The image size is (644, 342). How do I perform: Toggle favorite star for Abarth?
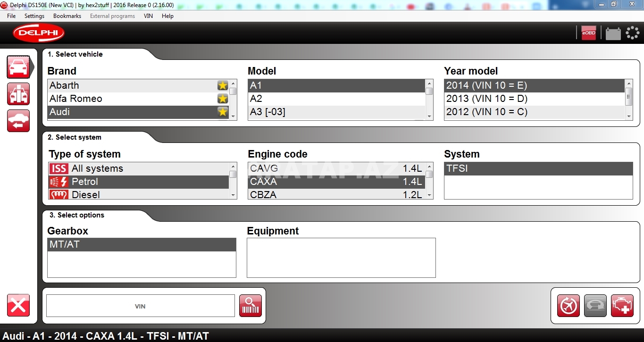223,85
